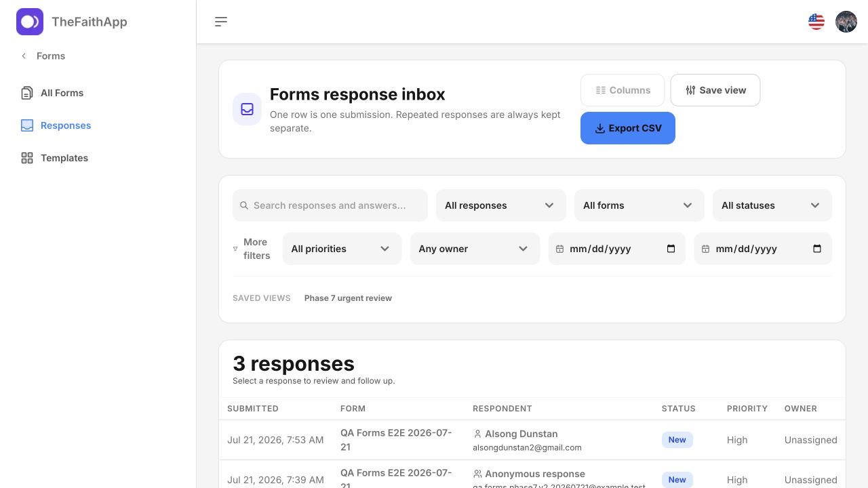
Task: Click High priority in Alsong Dunstan row
Action: [737, 440]
